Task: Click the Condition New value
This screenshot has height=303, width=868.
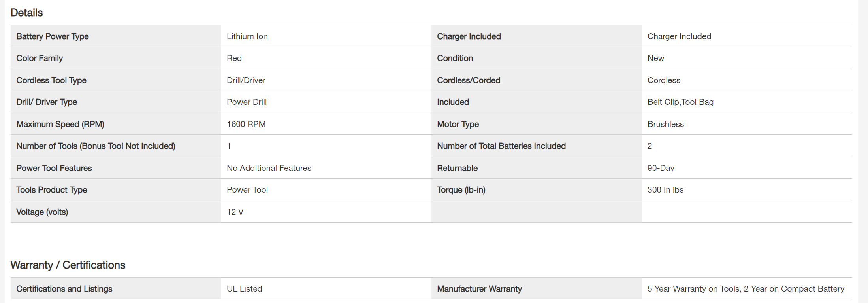Action: tap(656, 58)
